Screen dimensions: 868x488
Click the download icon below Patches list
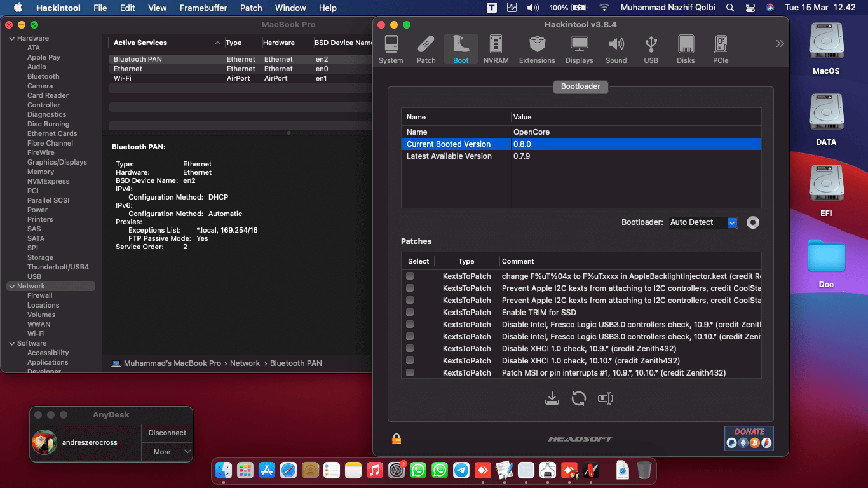552,398
